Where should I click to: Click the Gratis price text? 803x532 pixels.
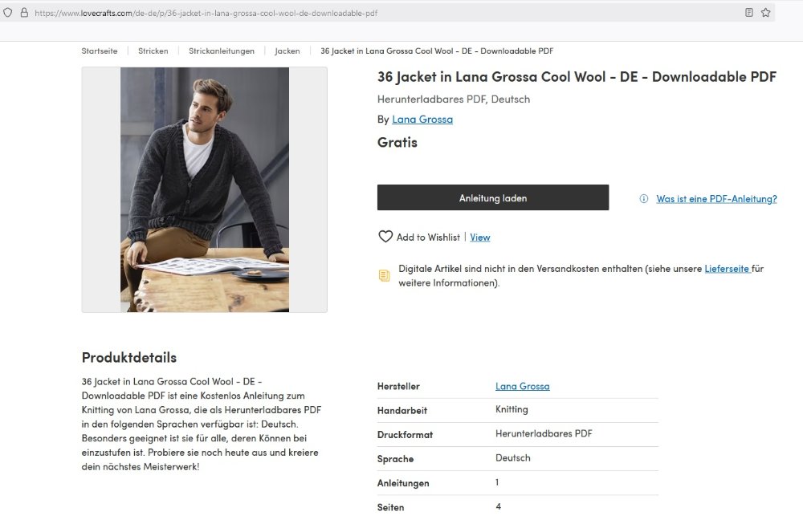point(397,142)
